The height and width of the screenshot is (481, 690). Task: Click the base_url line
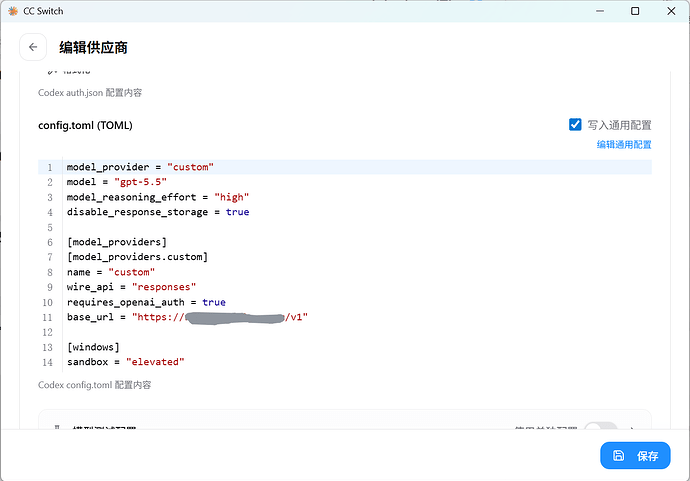click(x=187, y=317)
